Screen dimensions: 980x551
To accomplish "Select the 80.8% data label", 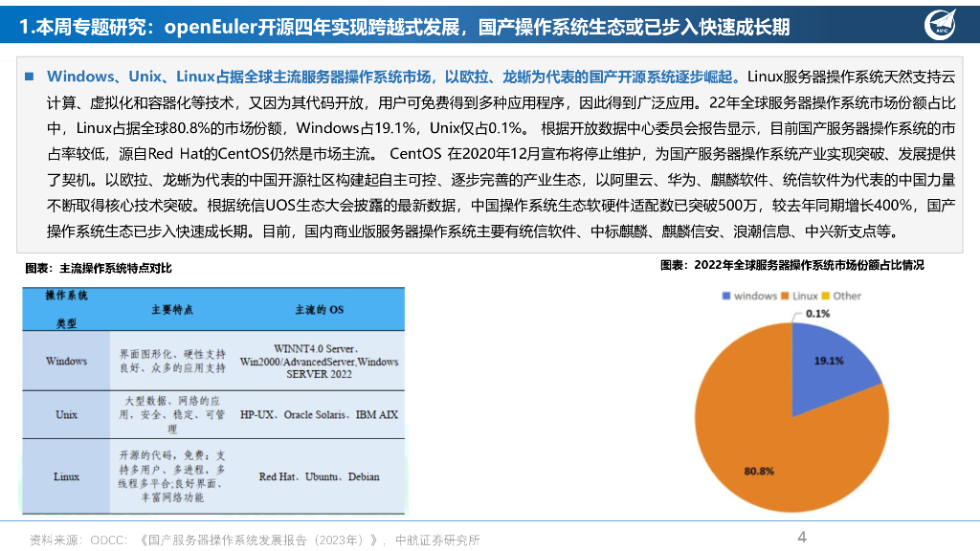I will 759,471.
